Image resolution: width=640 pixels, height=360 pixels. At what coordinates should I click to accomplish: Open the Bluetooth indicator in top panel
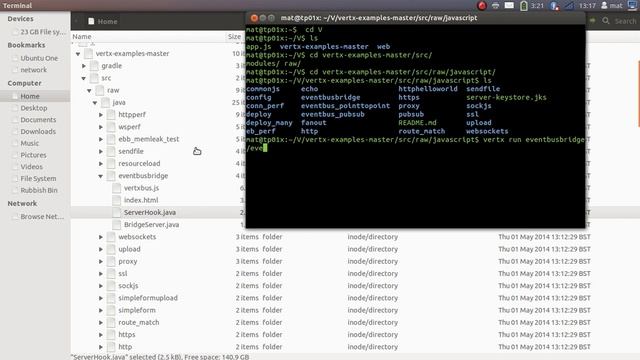click(554, 6)
